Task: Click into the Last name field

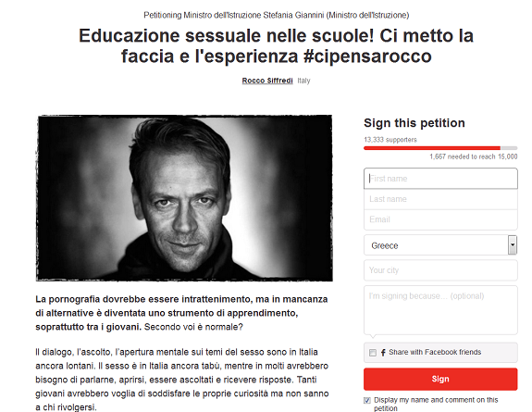Action: click(440, 199)
